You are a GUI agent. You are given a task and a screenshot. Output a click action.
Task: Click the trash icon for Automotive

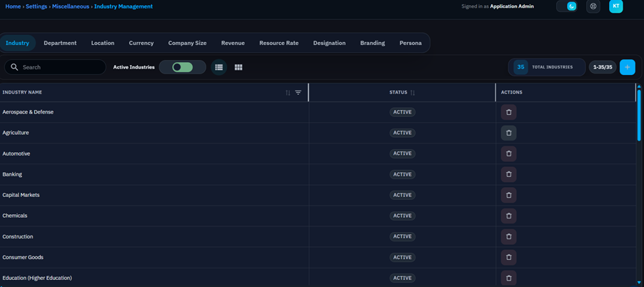(x=508, y=153)
